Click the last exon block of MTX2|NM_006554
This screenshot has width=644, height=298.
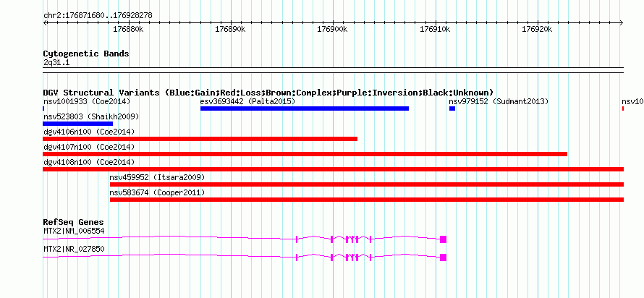tap(443, 239)
